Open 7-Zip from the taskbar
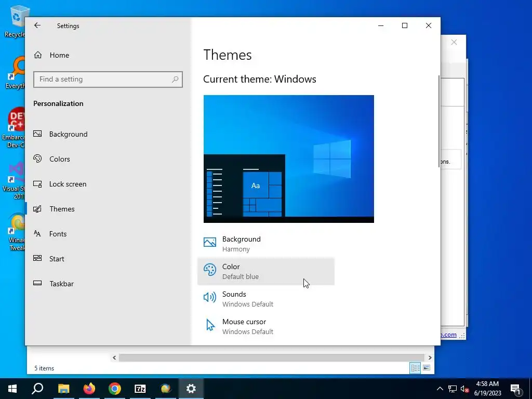The image size is (532, 399). pos(140,389)
